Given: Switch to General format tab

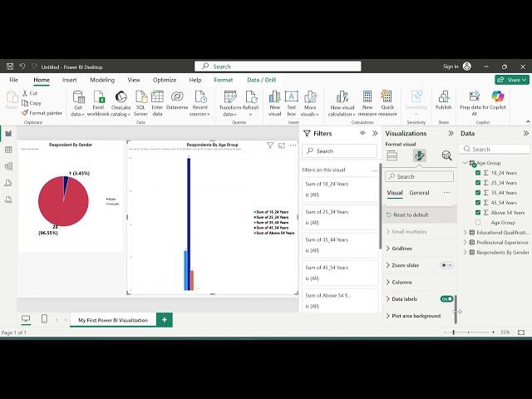Looking at the screenshot, I should (419, 193).
